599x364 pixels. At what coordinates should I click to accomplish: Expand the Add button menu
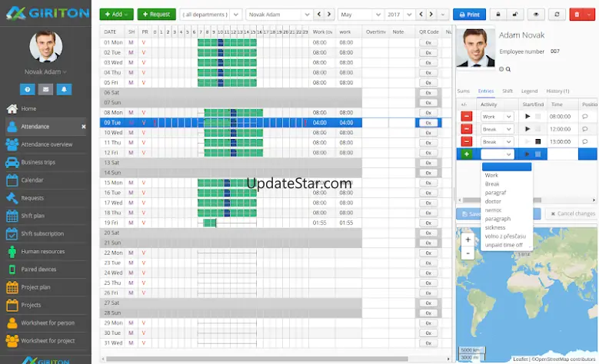(x=117, y=15)
